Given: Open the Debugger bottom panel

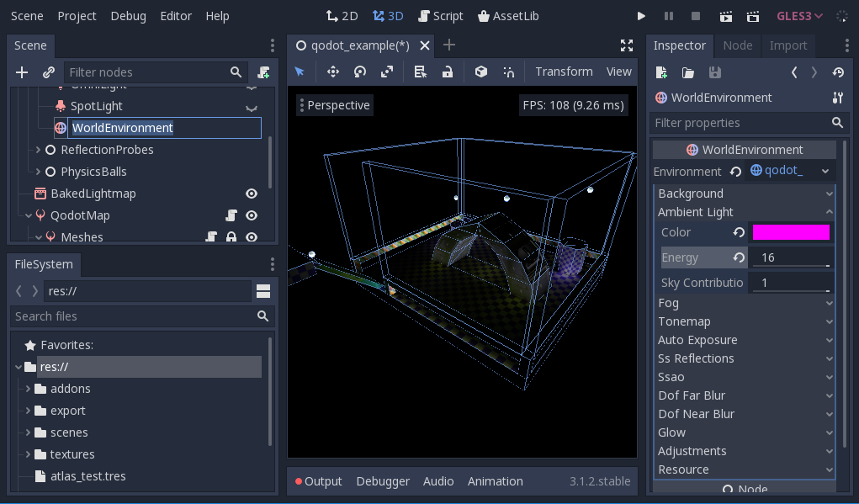Looking at the screenshot, I should (383, 481).
